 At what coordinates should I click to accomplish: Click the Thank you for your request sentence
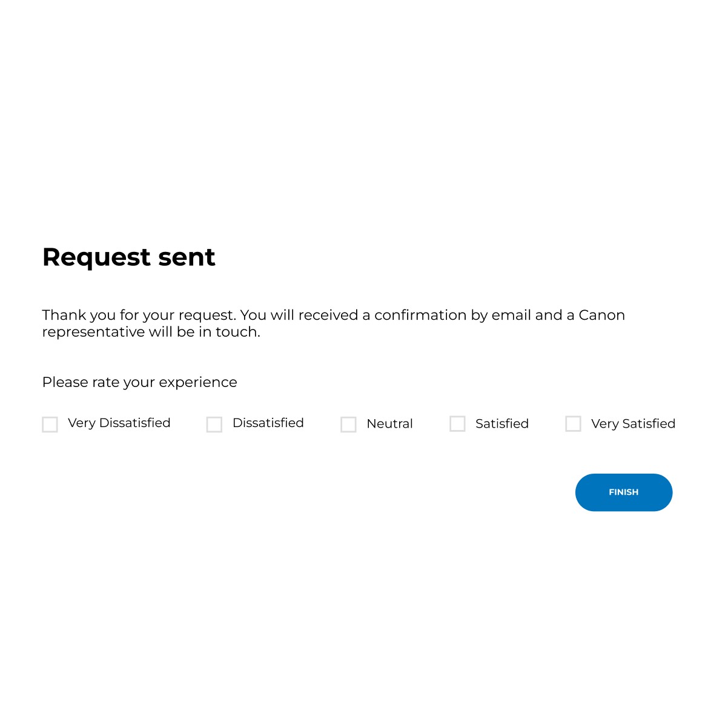coord(139,316)
